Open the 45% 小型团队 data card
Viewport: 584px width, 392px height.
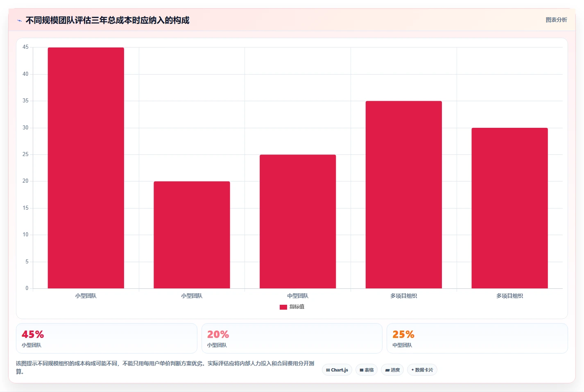point(106,338)
